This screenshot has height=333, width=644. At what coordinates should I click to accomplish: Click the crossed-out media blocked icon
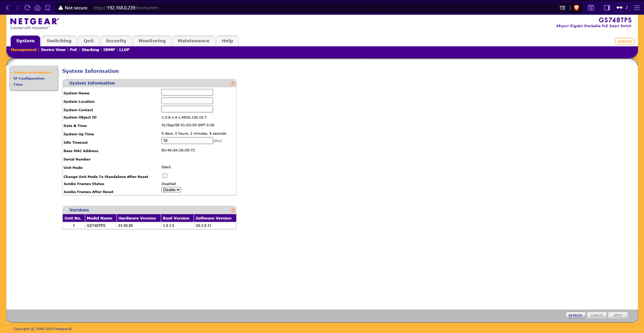tap(562, 8)
